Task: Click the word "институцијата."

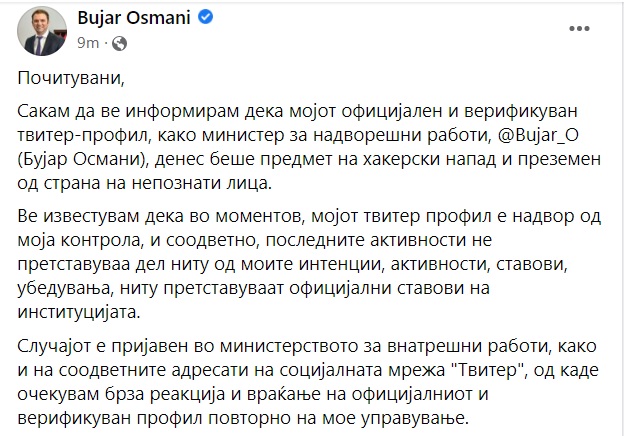Action: (x=79, y=311)
